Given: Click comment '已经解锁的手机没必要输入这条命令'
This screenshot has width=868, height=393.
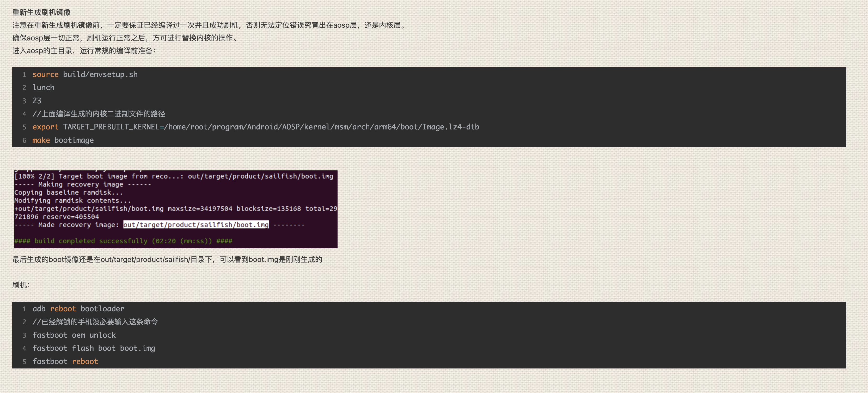Looking at the screenshot, I should [x=95, y=322].
